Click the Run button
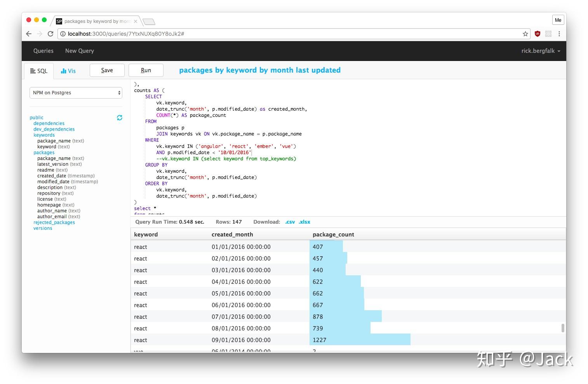The height and width of the screenshot is (384, 588). click(146, 70)
